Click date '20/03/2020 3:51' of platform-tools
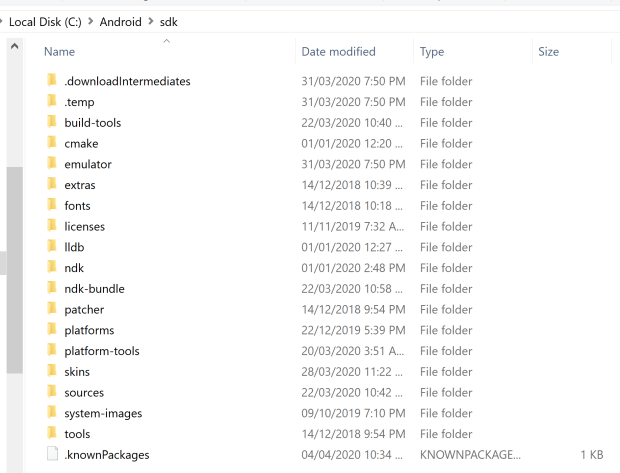This screenshot has height=473, width=620. pyautogui.click(x=353, y=351)
